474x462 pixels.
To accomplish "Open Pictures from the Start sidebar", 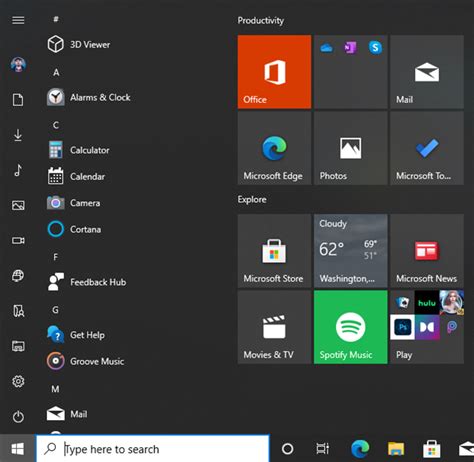I will pos(18,205).
